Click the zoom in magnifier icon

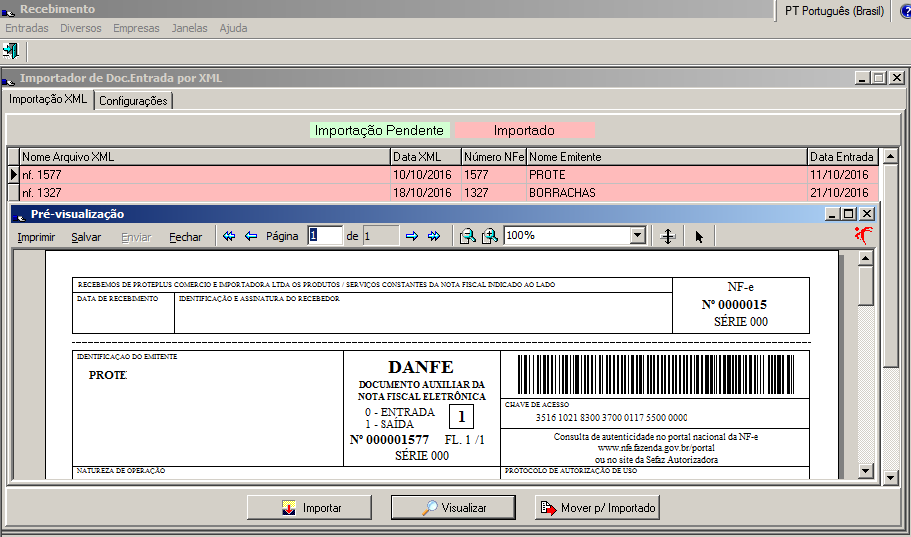pyautogui.click(x=489, y=236)
